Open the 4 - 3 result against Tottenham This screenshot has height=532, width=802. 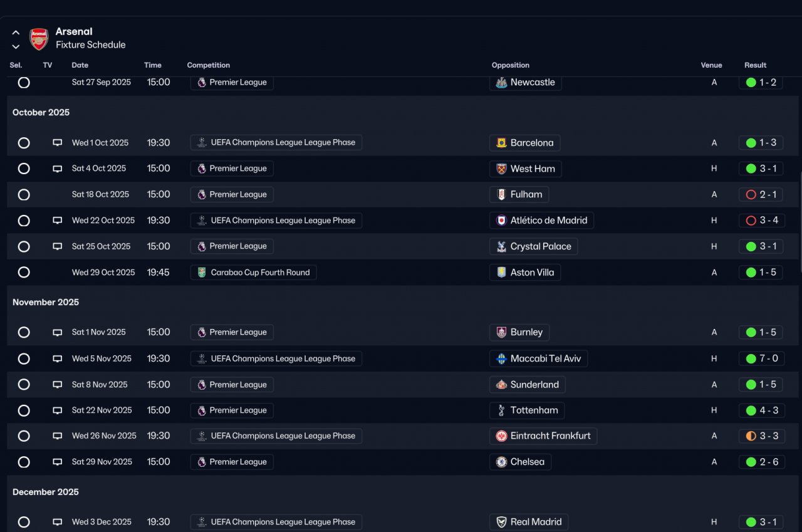761,410
